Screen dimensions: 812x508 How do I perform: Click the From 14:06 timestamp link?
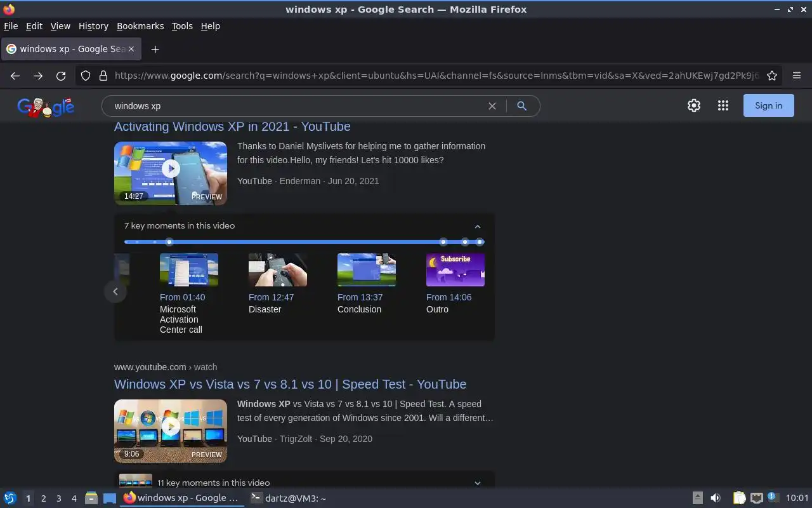click(449, 297)
